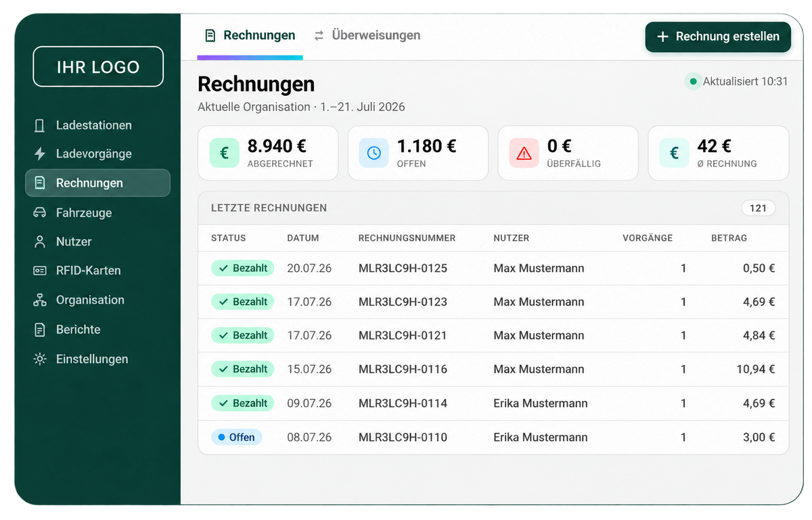The image size is (812, 520).
Task: Open Ladestationen in the sidebar
Action: pos(97,125)
